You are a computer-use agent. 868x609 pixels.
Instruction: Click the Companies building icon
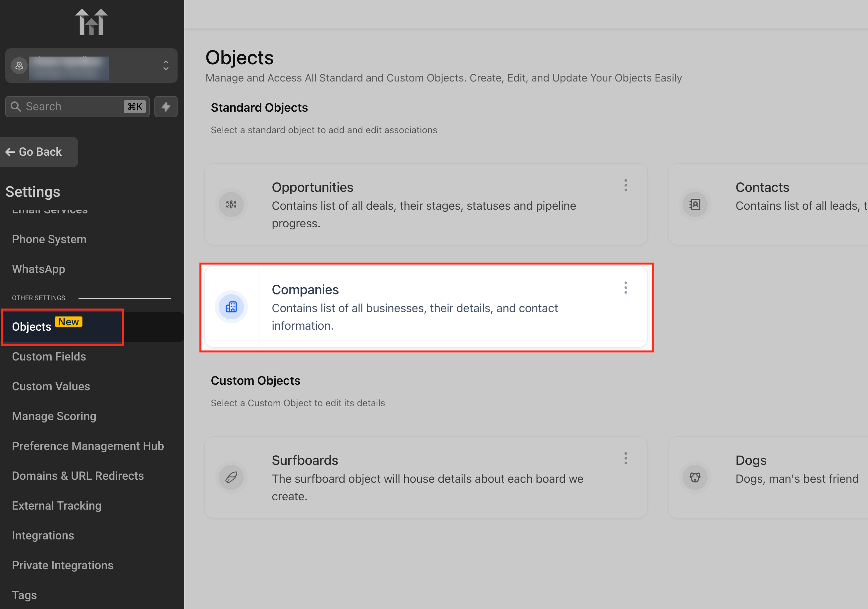(x=231, y=306)
